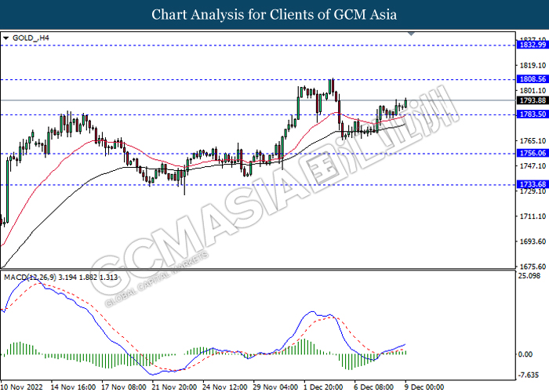Click the current price tag 1793.88

click(533, 100)
